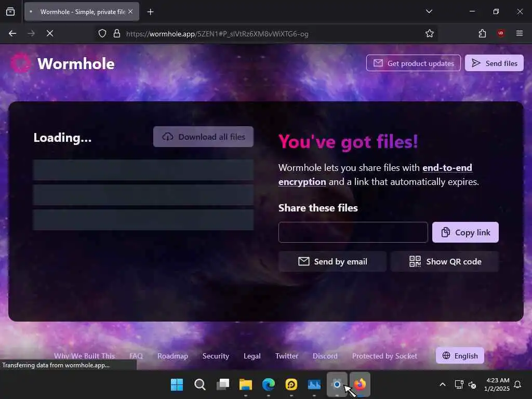The height and width of the screenshot is (399, 532).
Task: Open Settings gear app on taskbar
Action: [x=337, y=384]
